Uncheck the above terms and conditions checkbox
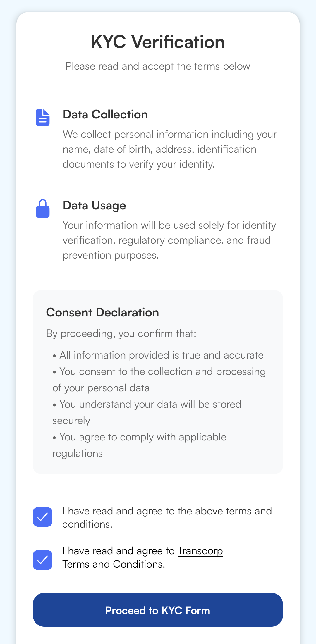 coord(43,517)
